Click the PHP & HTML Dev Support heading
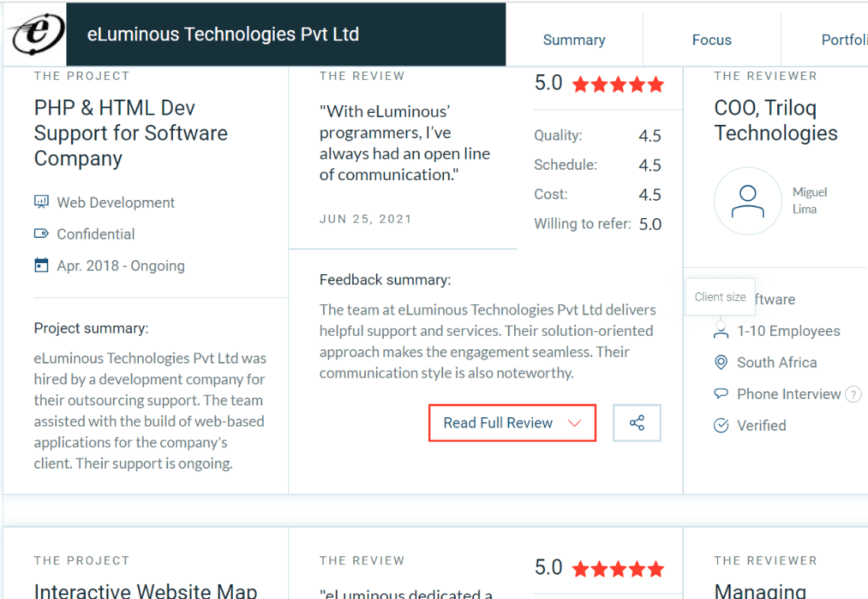This screenshot has width=868, height=599. pos(130,133)
